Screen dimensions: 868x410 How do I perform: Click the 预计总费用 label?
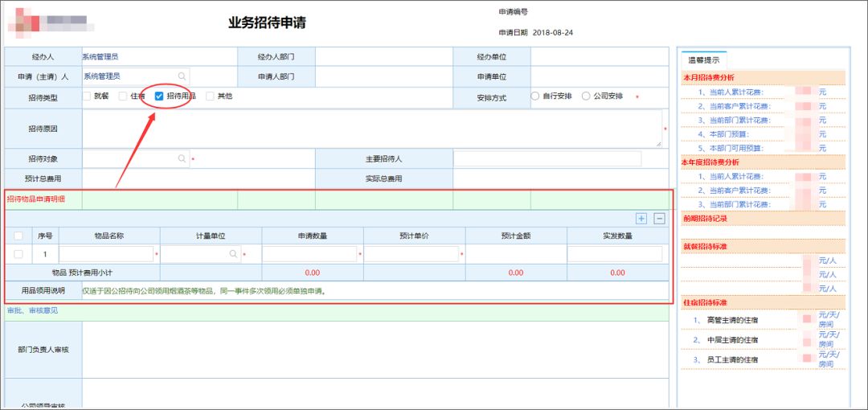tap(43, 178)
